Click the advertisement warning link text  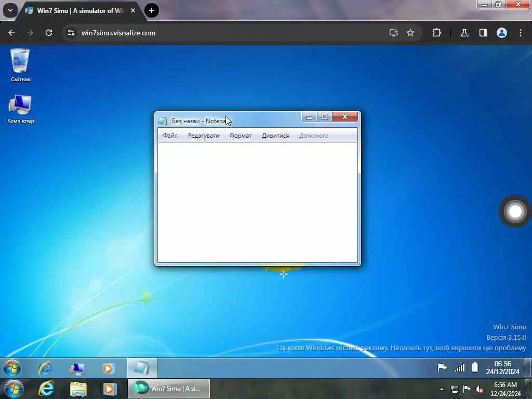[x=402, y=348]
